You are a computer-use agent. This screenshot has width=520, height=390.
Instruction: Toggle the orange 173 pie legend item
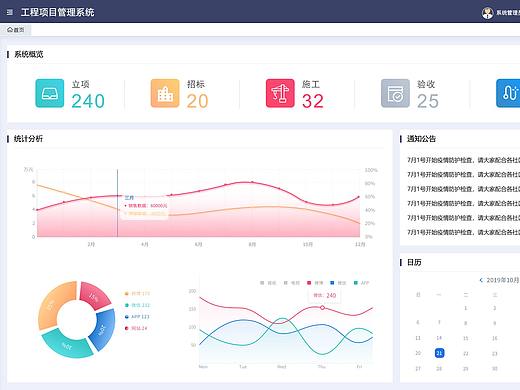click(137, 294)
